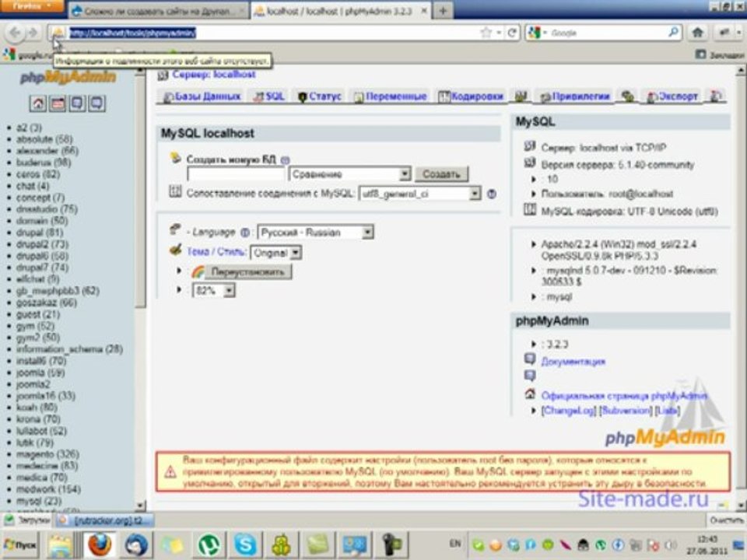Screen dimensions: 747x560
Task: Open the 82% font size dropdown
Action: tap(213, 290)
